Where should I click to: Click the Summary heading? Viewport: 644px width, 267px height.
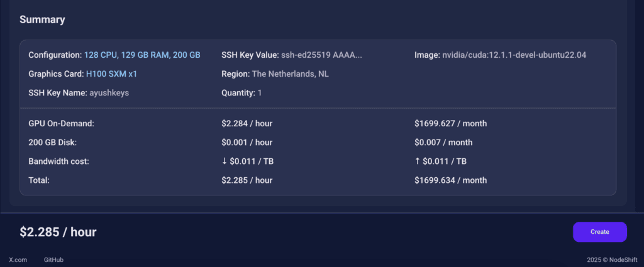tap(42, 19)
